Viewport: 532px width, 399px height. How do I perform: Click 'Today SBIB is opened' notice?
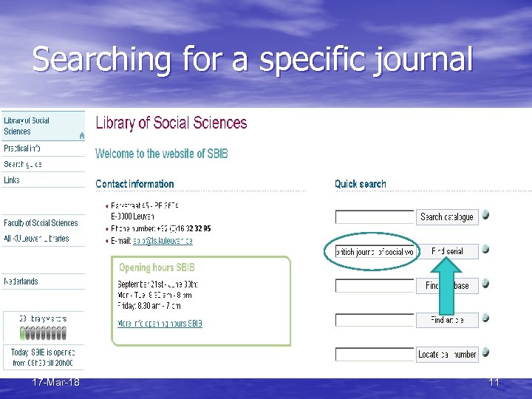coord(43,358)
